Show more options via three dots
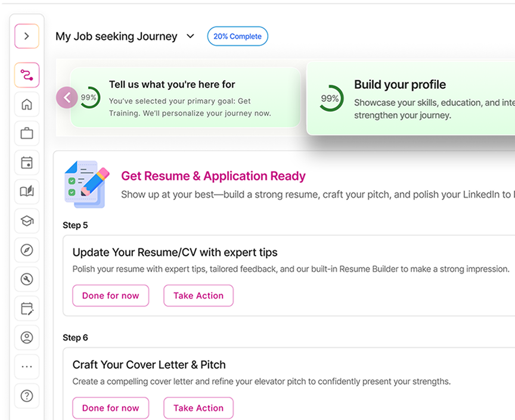515x420 pixels. [27, 366]
